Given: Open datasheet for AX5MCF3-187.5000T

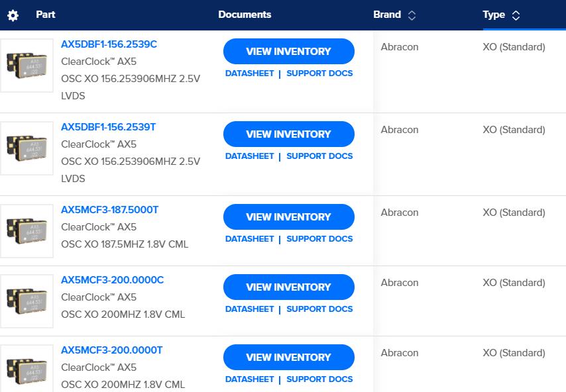Looking at the screenshot, I should pos(249,239).
